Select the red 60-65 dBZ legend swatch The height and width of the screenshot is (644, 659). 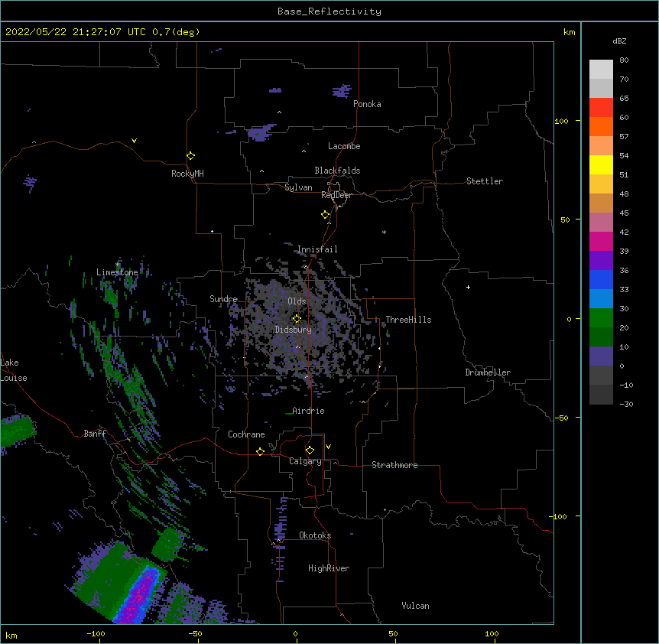click(x=601, y=108)
